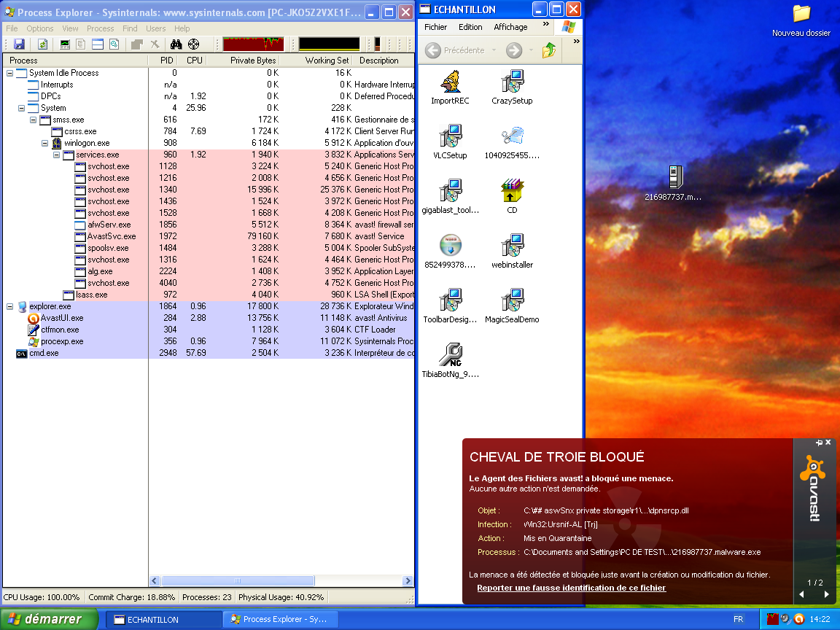Viewport: 840px width, 630px height.
Task: Open the Précédente history dropdown arrow
Action: tap(494, 50)
